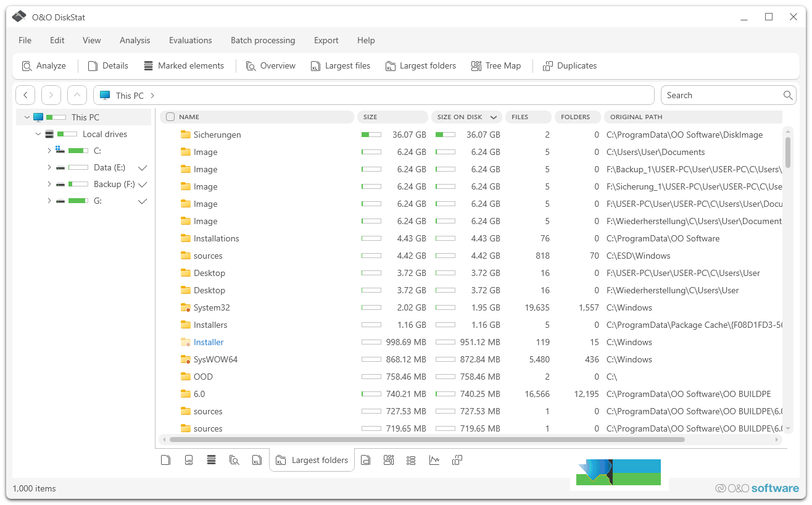This screenshot has width=812, height=505.
Task: Open the View menu
Action: click(92, 40)
